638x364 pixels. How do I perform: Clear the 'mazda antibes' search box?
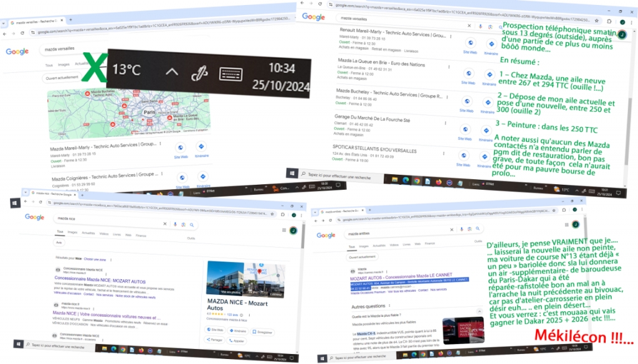(452, 230)
